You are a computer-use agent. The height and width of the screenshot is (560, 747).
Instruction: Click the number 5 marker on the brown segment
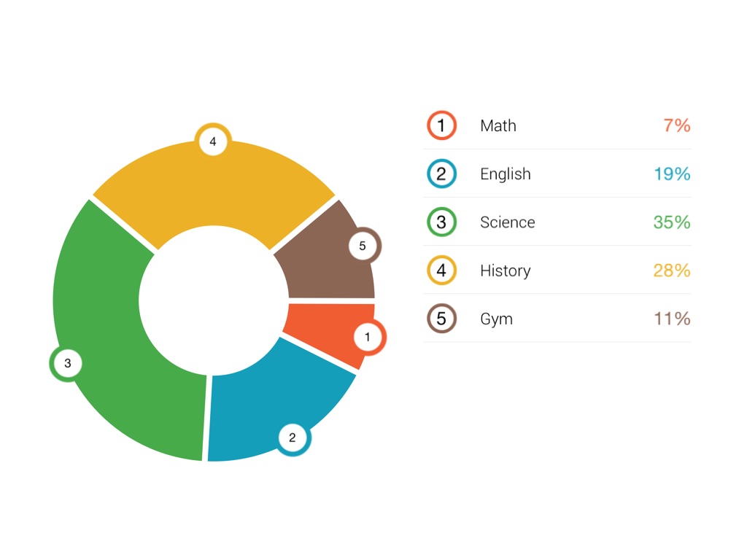tap(363, 246)
